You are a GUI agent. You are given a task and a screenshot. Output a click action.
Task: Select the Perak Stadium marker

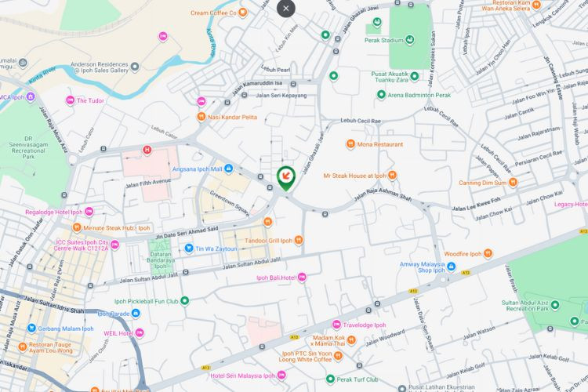[410, 39]
